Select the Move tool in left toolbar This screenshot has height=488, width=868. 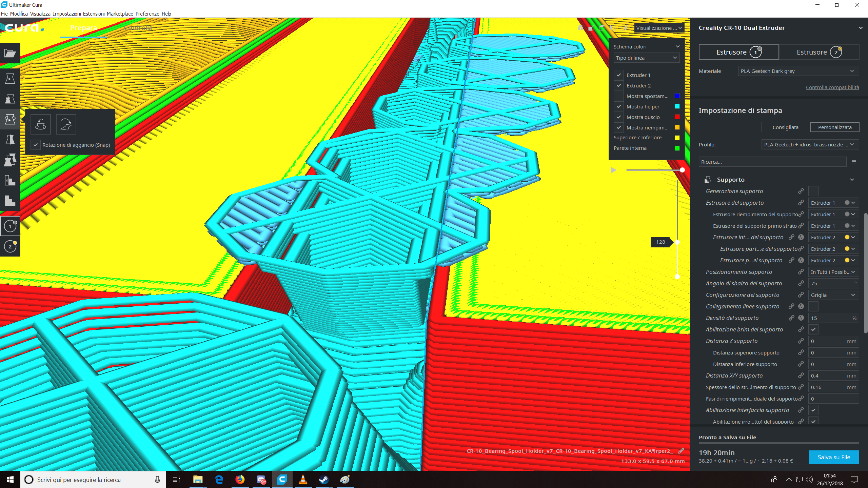[10, 79]
